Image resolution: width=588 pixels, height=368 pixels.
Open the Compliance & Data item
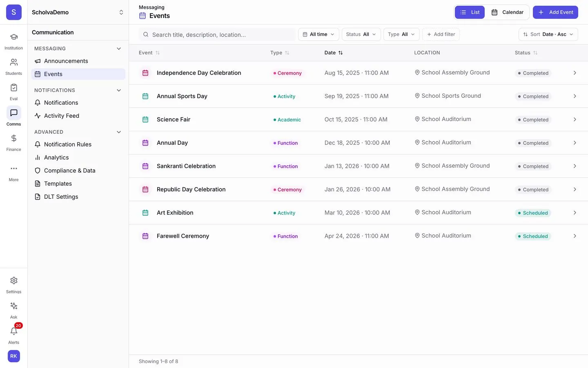click(78, 171)
